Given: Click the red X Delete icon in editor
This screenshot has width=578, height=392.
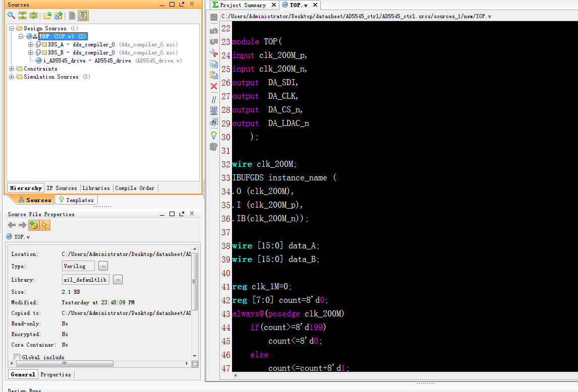Looking at the screenshot, I should 214,86.
